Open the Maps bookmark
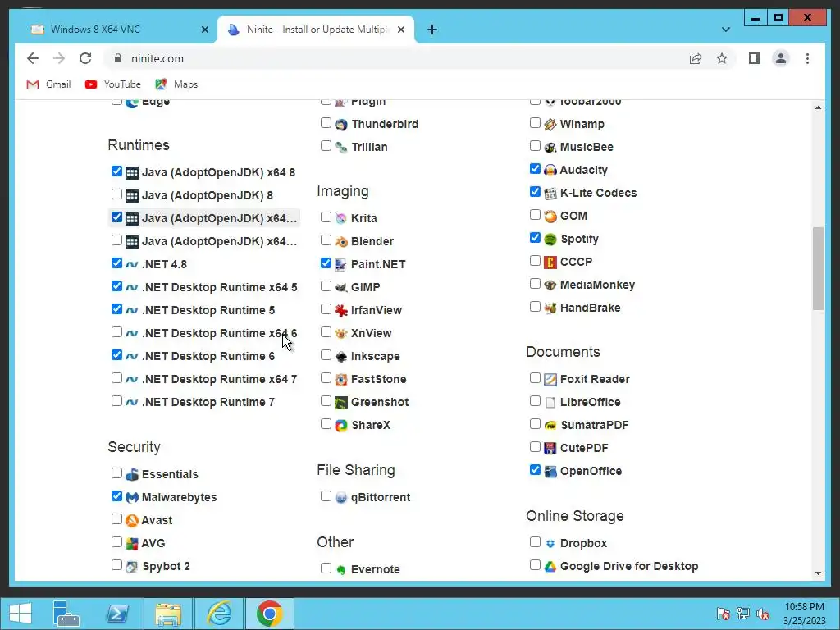Viewport: 840px width, 630px height. 177,84
